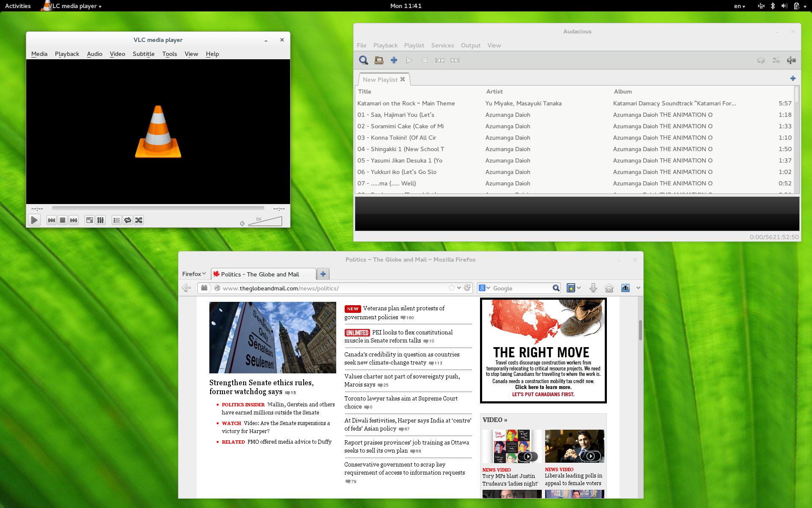Viewport: 812px width, 508px height.
Task: Open new Firefox tab button
Action: pos(323,274)
